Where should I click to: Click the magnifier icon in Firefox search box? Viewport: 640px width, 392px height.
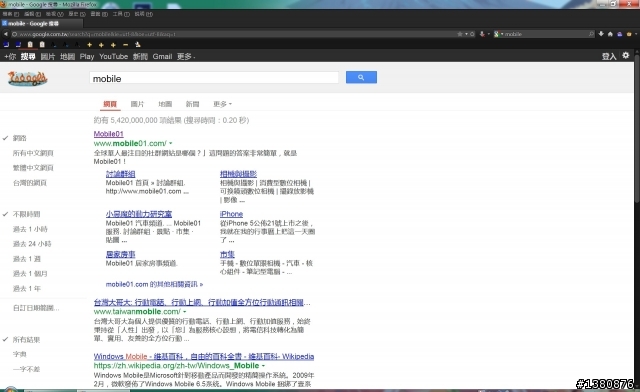[x=591, y=34]
